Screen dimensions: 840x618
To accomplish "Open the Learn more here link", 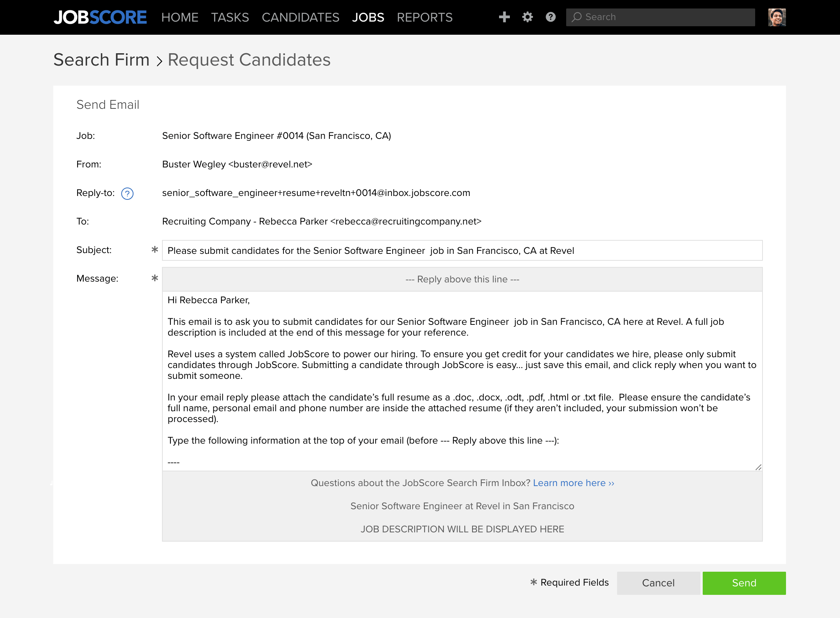I will coord(573,483).
